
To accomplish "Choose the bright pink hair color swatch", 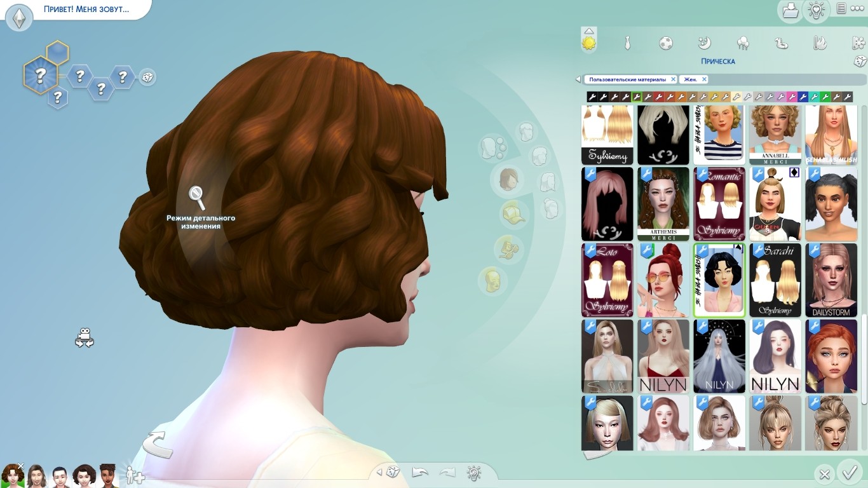I will pyautogui.click(x=792, y=97).
